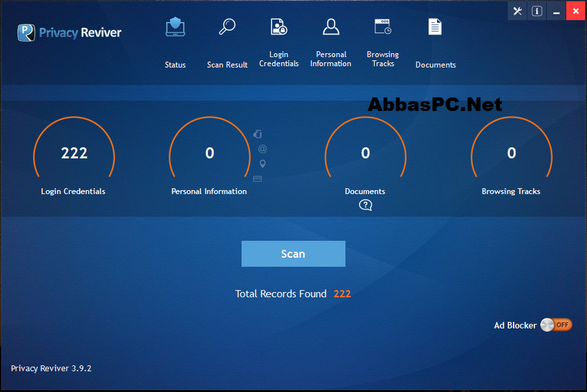587x392 pixels.
Task: Click the Privacy Reviver 3.9.2 version text
Action: (x=51, y=369)
